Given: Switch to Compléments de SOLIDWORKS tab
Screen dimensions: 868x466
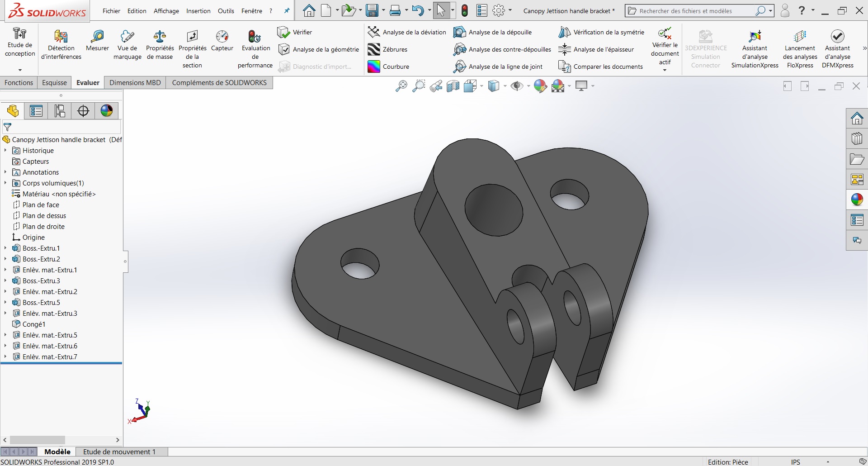Looking at the screenshot, I should tap(219, 83).
